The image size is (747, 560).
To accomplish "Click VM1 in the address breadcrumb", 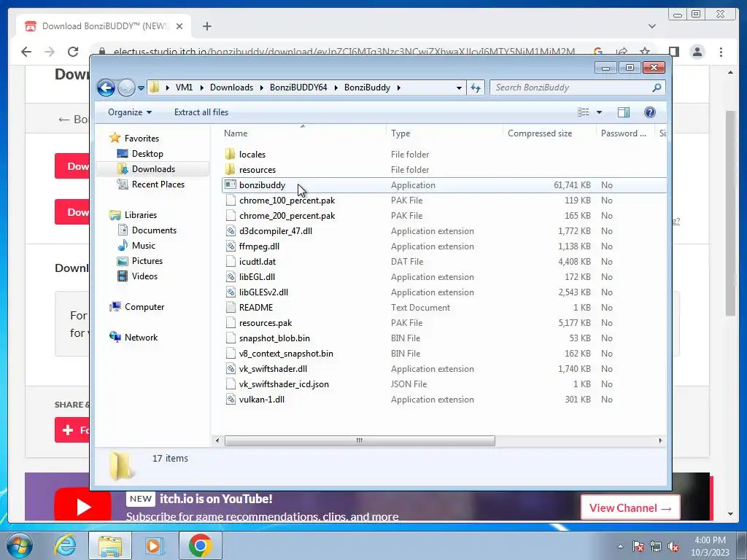I will pos(184,87).
